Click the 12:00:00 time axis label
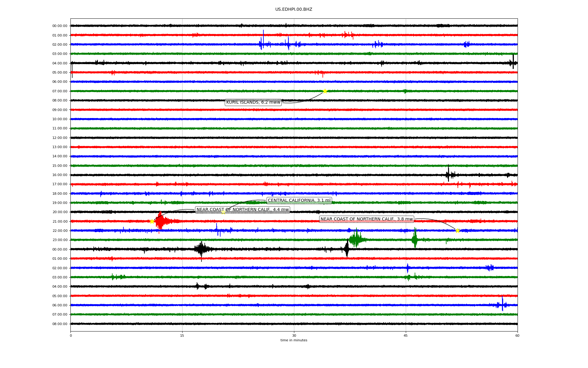This screenshot has width=588, height=368. click(x=60, y=138)
